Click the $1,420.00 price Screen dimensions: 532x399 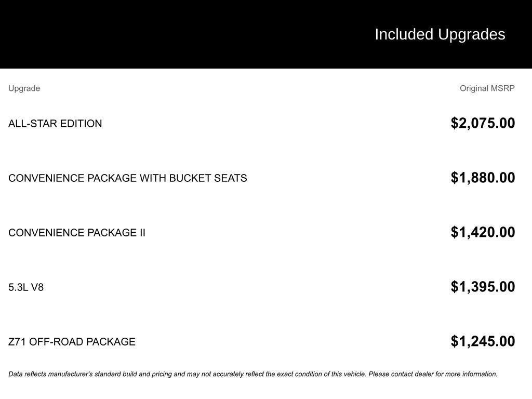[483, 232]
